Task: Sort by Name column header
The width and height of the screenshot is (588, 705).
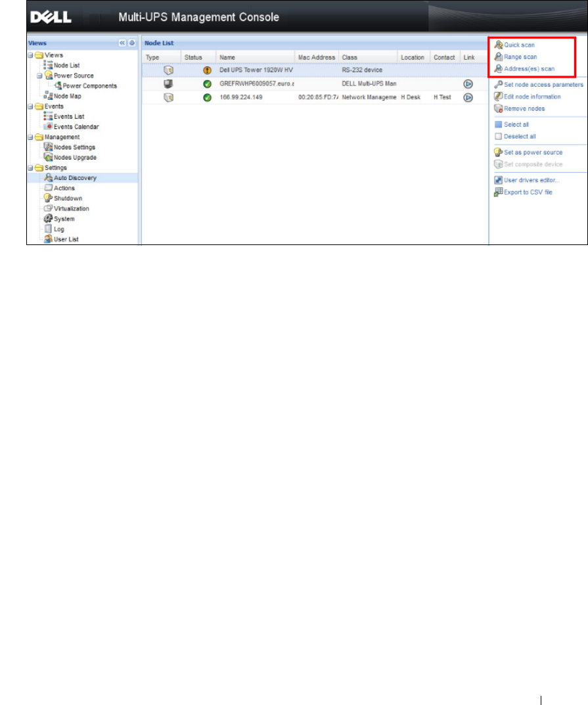Action: (x=256, y=58)
